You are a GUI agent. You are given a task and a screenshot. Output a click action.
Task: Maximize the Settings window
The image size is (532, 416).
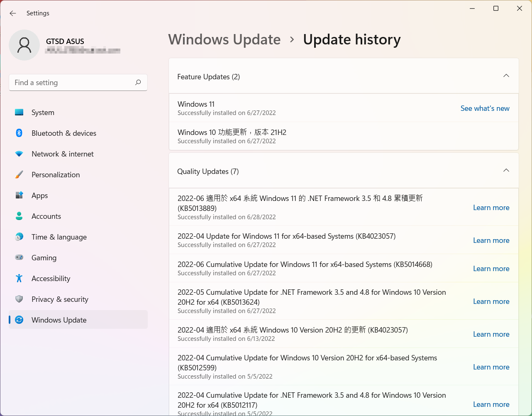495,8
